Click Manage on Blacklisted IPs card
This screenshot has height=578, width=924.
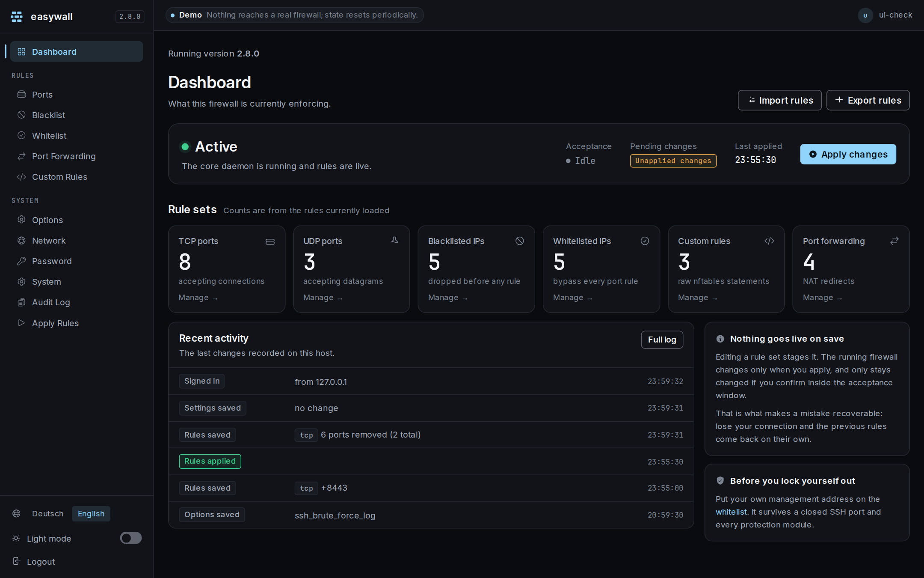click(448, 298)
